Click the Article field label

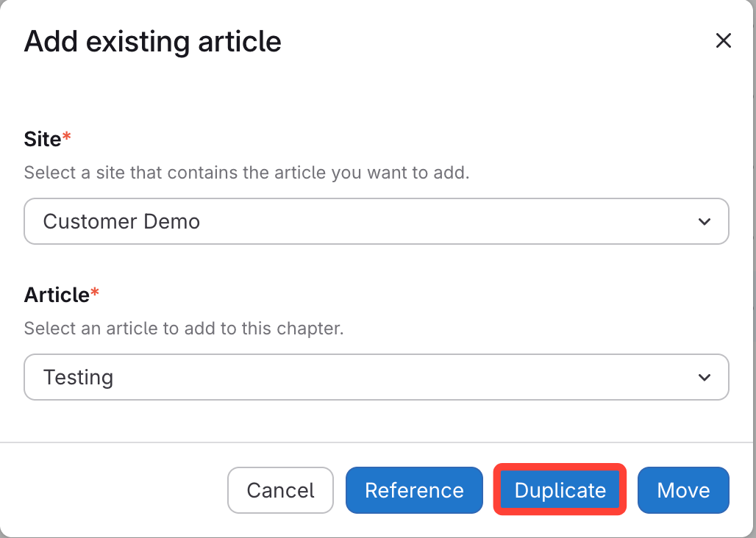57,295
